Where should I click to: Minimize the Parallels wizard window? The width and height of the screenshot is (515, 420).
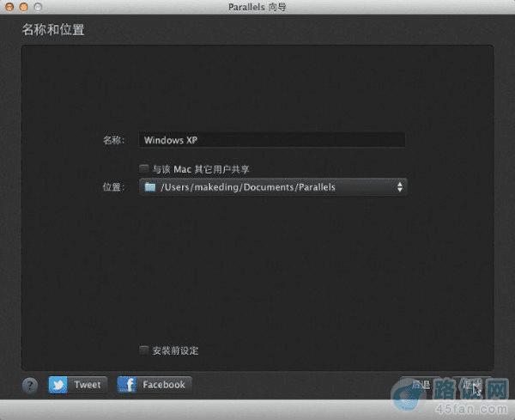tap(23, 7)
